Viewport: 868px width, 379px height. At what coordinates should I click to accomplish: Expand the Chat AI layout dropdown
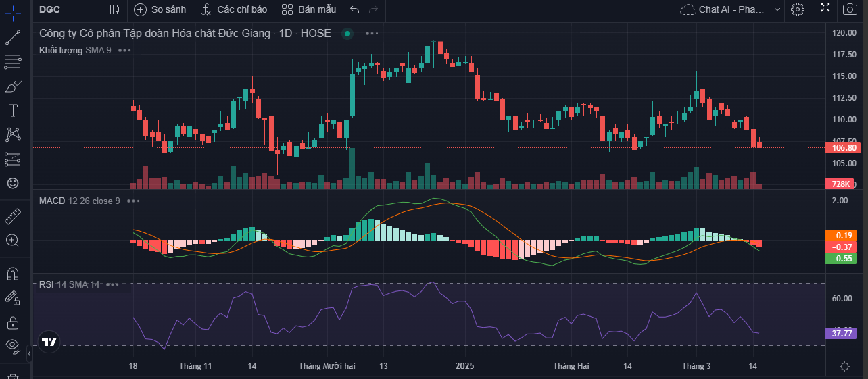point(777,9)
